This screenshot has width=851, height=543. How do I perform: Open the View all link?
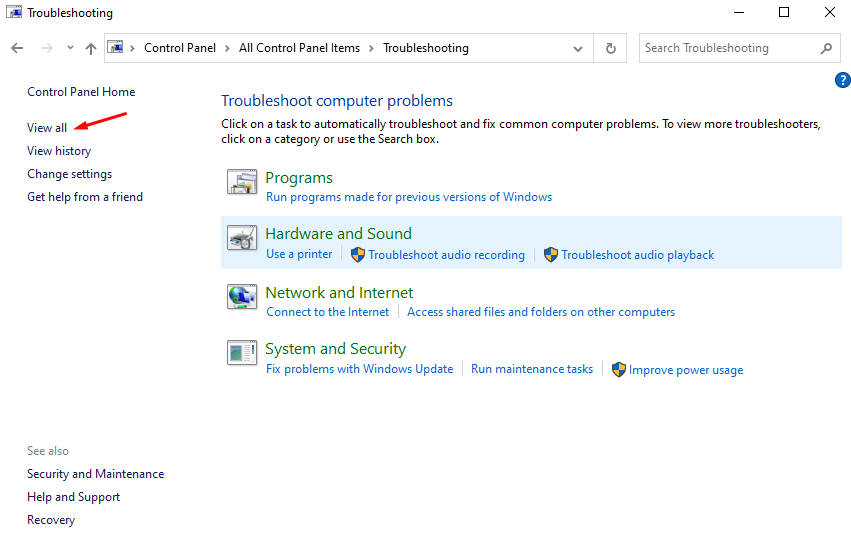[x=47, y=128]
